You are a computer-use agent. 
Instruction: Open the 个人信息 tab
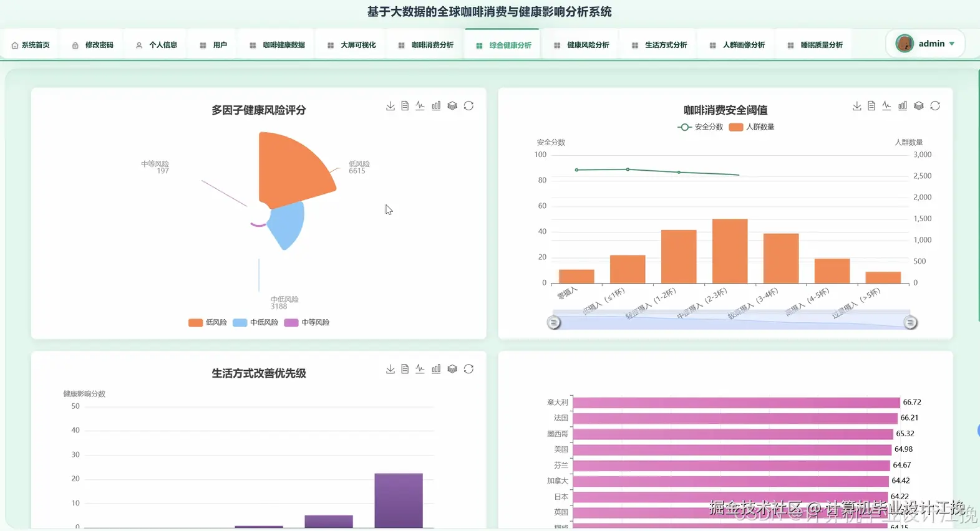pyautogui.click(x=157, y=45)
